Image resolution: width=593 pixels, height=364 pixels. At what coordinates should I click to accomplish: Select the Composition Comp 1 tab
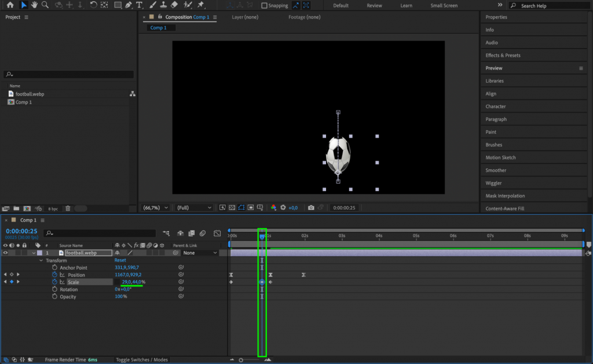click(x=185, y=17)
